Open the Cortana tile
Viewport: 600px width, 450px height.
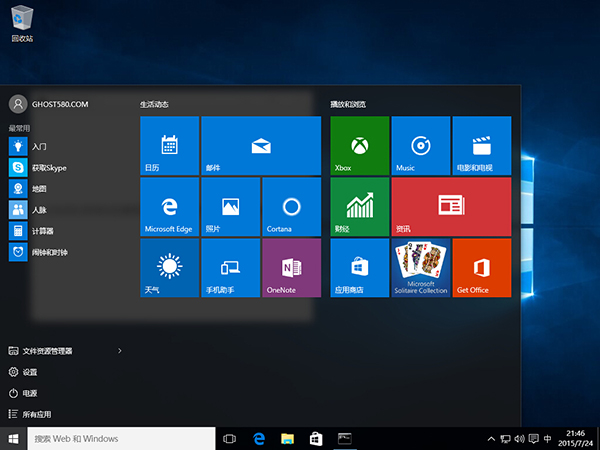[x=292, y=207]
